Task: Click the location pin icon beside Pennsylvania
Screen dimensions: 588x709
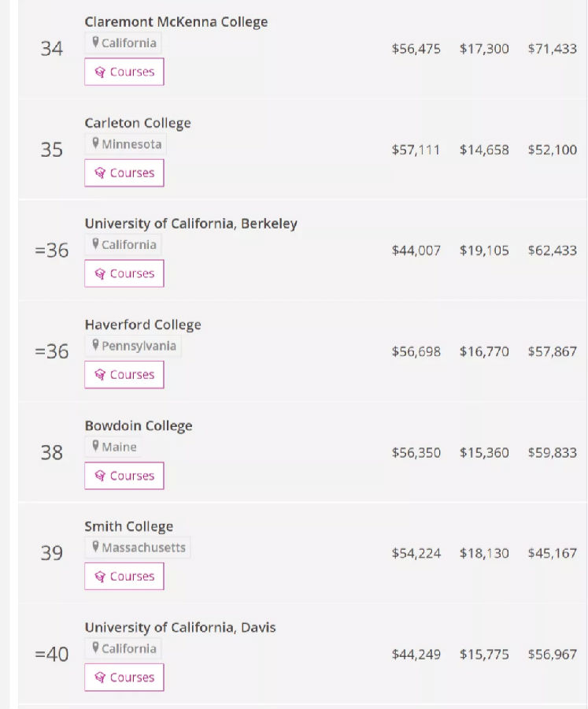Action: coord(96,346)
